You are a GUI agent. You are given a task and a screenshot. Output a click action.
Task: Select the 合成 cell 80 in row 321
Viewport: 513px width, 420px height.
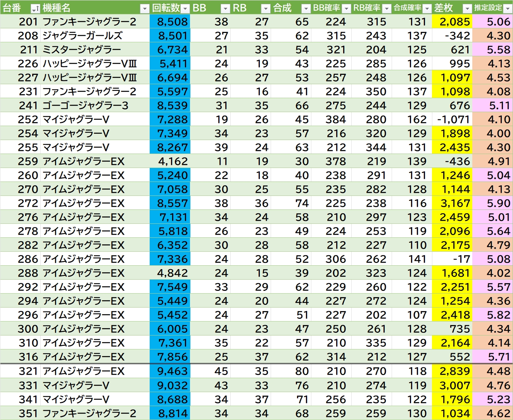tap(291, 371)
